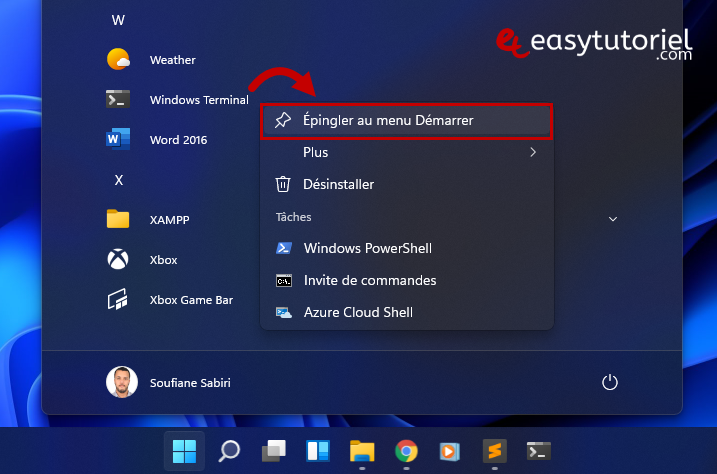Click the Invite de commandes icon
Screen dimensions: 717x474
[x=284, y=281]
